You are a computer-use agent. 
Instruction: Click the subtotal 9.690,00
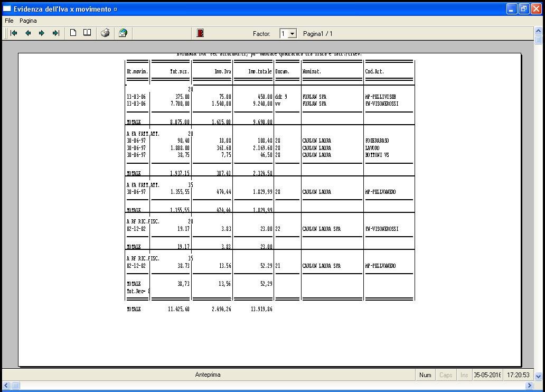coord(263,122)
